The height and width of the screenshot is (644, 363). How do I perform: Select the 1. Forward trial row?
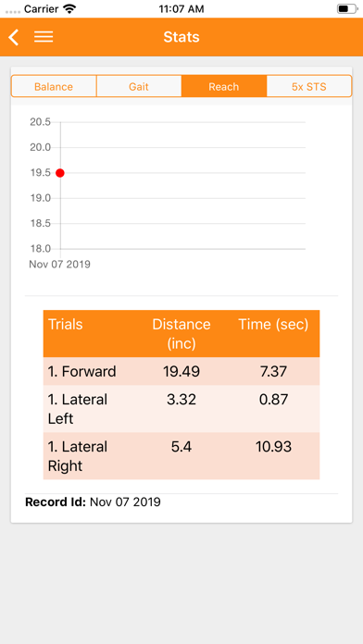181,371
